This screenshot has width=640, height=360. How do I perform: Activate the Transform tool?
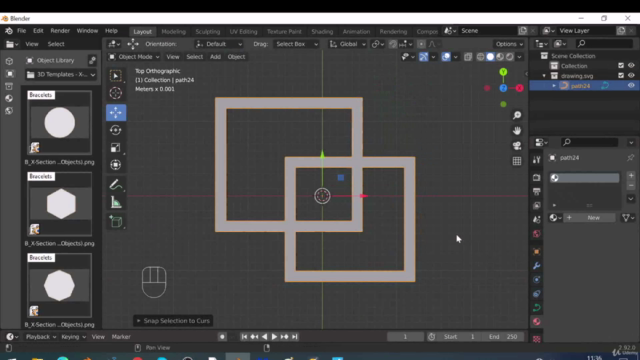click(x=116, y=165)
